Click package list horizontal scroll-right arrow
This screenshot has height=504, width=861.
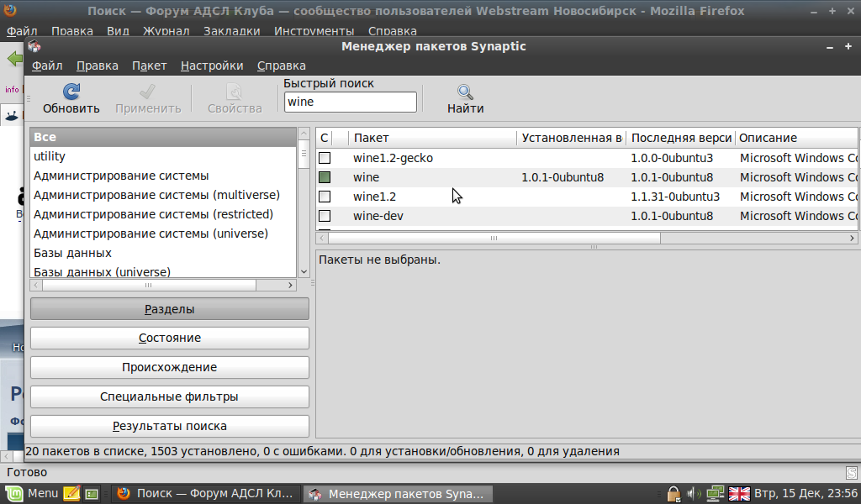point(852,238)
